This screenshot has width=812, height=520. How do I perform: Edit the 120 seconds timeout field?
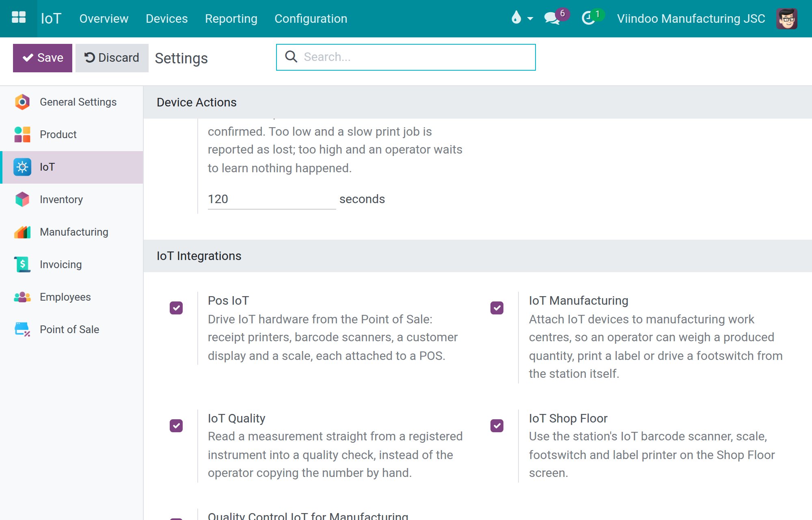(x=272, y=199)
